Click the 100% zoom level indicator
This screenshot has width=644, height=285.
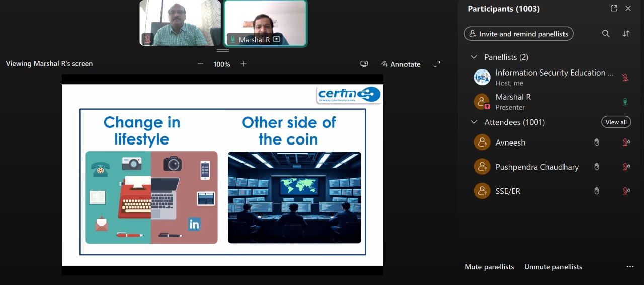222,64
